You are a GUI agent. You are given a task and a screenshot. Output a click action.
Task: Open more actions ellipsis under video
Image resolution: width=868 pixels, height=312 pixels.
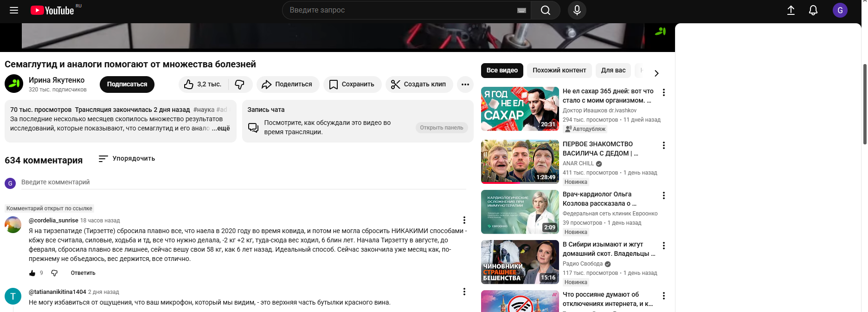pos(465,84)
